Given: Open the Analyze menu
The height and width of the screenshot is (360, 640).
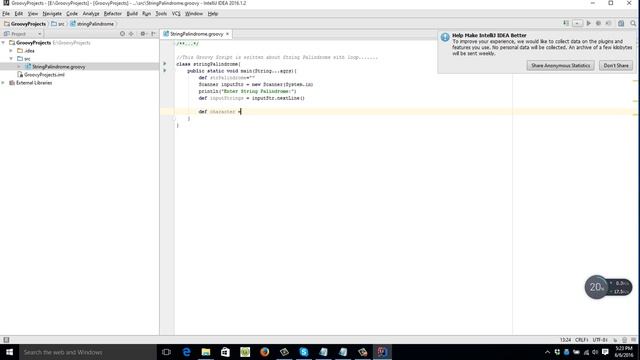Looking at the screenshot, I should pos(91,13).
